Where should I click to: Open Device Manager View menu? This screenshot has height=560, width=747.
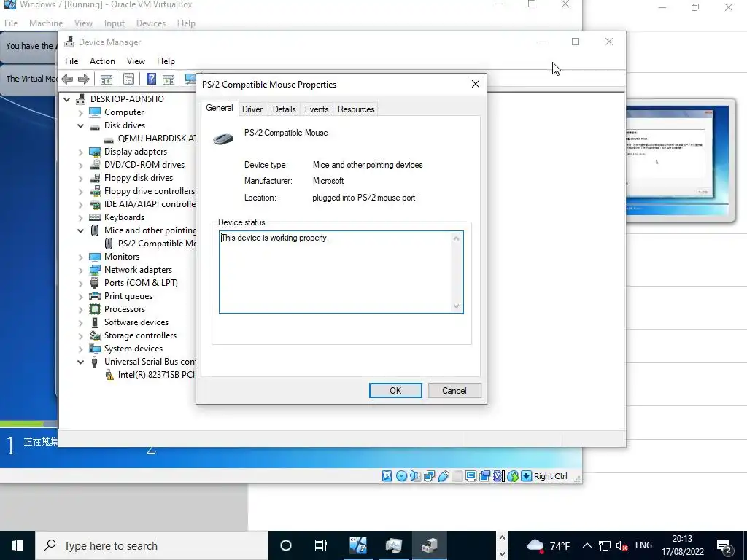[136, 61]
